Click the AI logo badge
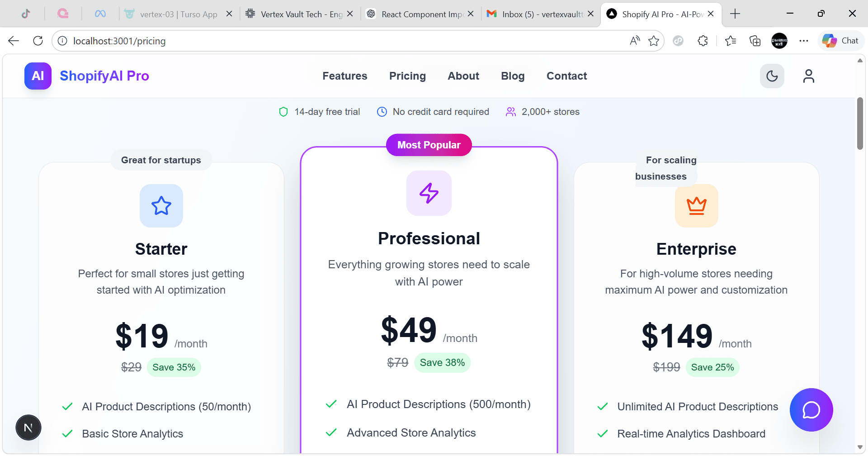This screenshot has height=456, width=868. tap(38, 76)
